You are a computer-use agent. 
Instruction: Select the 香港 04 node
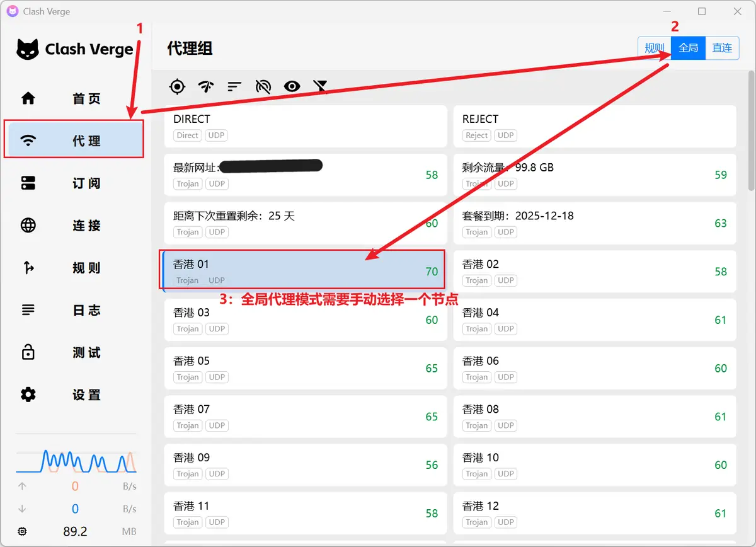tap(595, 320)
